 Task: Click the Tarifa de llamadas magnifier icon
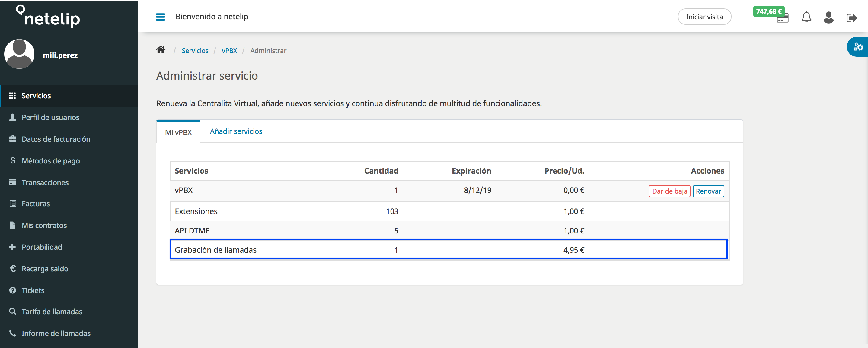point(12,311)
